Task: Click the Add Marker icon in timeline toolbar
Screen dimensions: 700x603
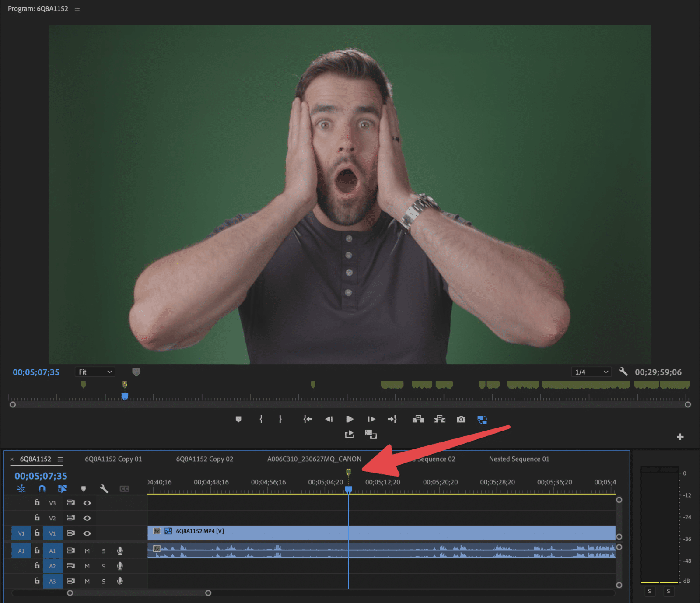Action: coord(83,489)
